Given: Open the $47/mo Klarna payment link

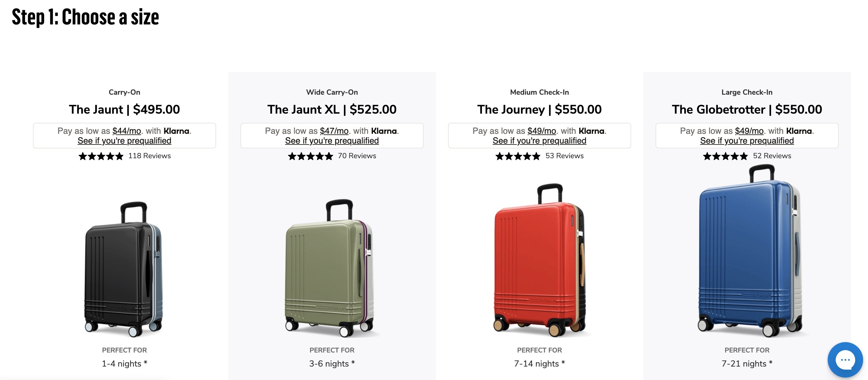Looking at the screenshot, I should [x=334, y=131].
